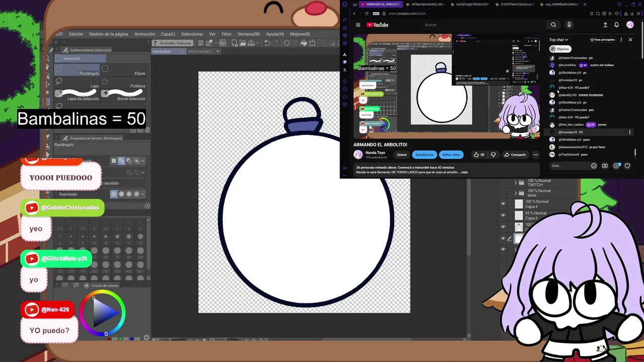This screenshot has width=644, height=362.
Task: Open the Suavizado dropdown arrow
Action: coord(143,194)
